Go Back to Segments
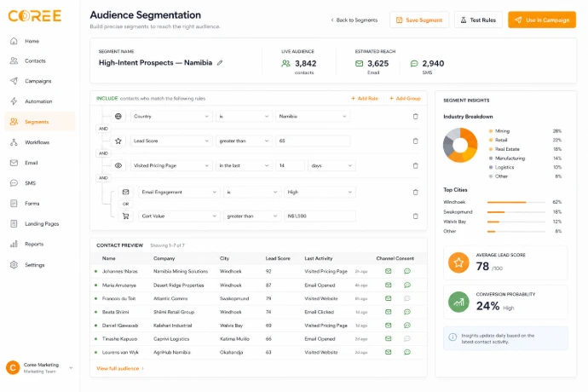The height and width of the screenshot is (392, 588). coord(354,20)
